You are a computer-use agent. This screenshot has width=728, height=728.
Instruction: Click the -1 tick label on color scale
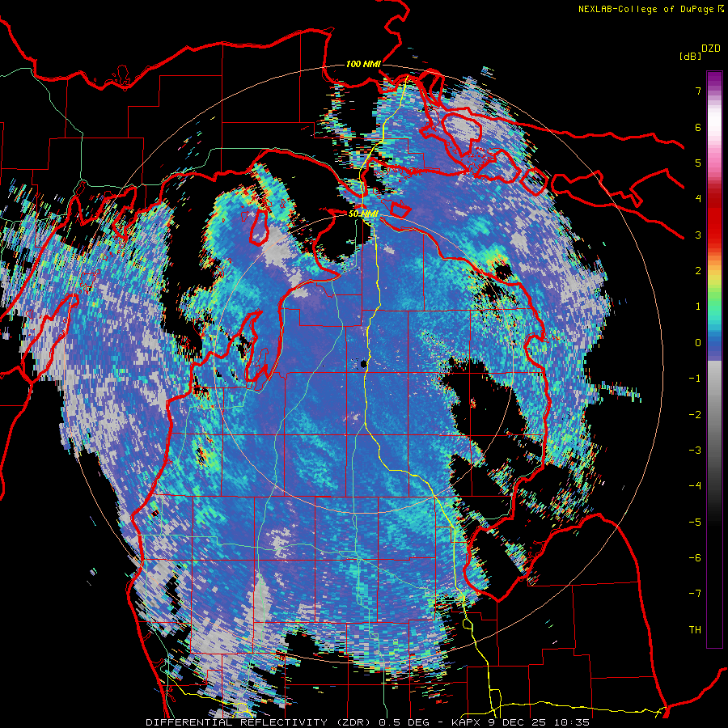click(x=695, y=379)
